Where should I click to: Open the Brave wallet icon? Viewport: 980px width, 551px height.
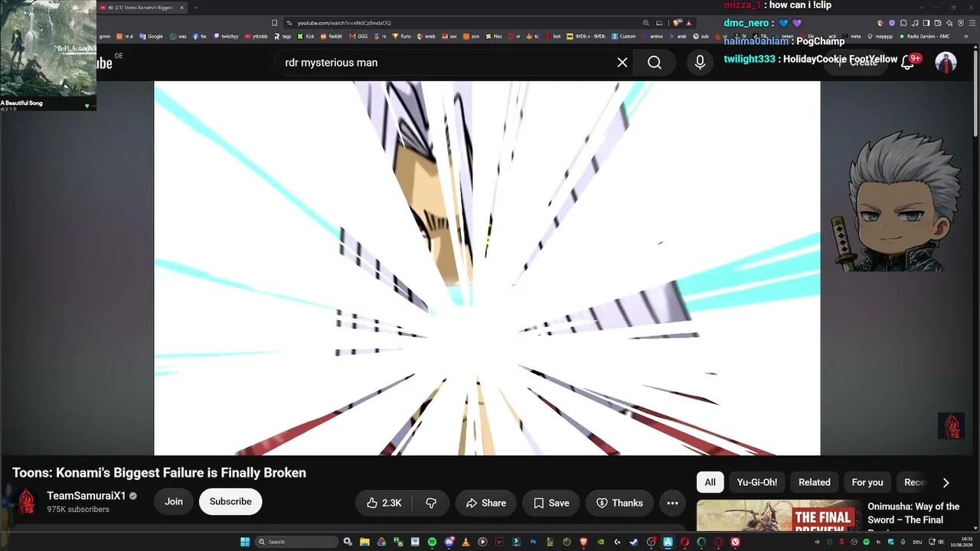click(938, 23)
